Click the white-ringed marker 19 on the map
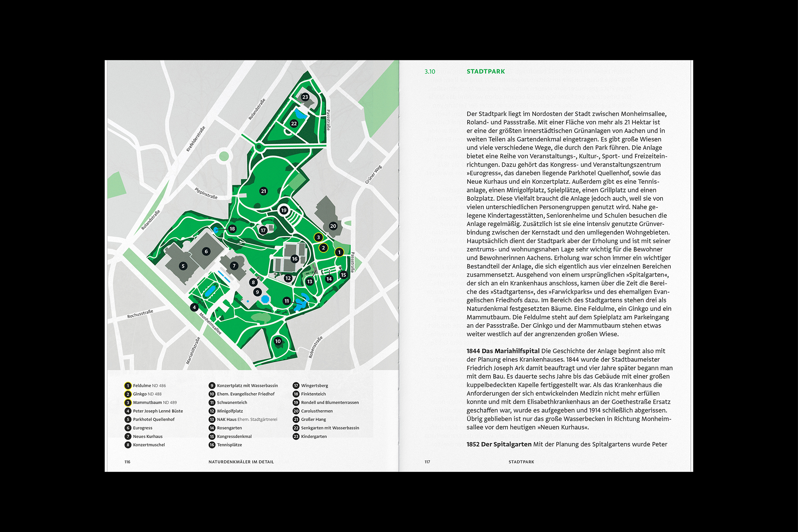The image size is (798, 532). point(284,210)
